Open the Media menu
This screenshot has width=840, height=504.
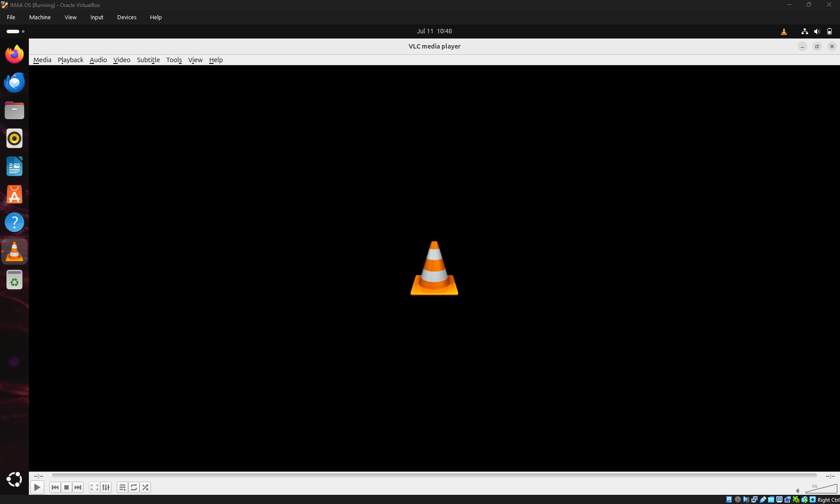pos(42,60)
